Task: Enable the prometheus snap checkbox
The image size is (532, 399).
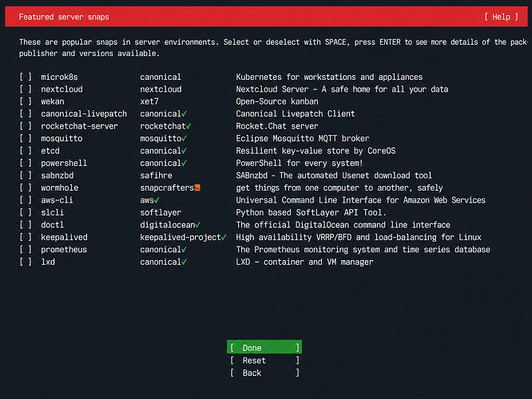Action: [26, 250]
